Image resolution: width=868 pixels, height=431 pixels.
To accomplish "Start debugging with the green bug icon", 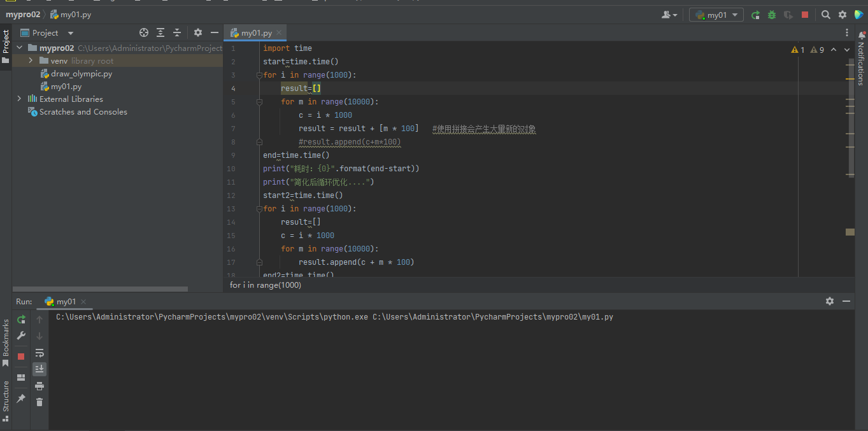I will tap(772, 15).
